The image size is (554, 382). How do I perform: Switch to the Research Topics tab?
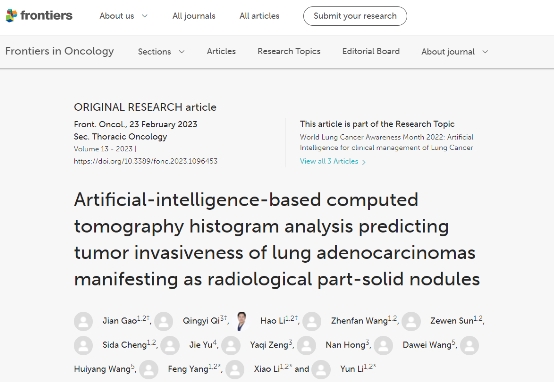(x=289, y=51)
